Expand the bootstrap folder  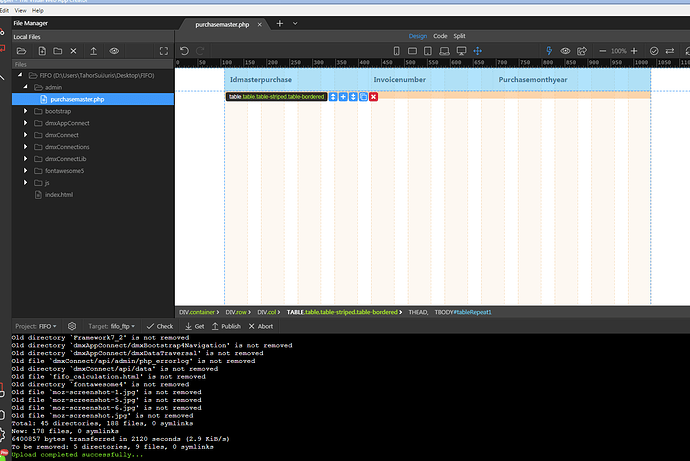(26, 111)
